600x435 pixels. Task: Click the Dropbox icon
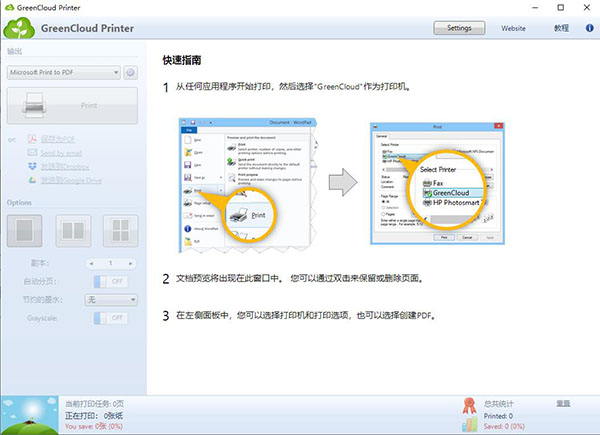pyautogui.click(x=32, y=166)
